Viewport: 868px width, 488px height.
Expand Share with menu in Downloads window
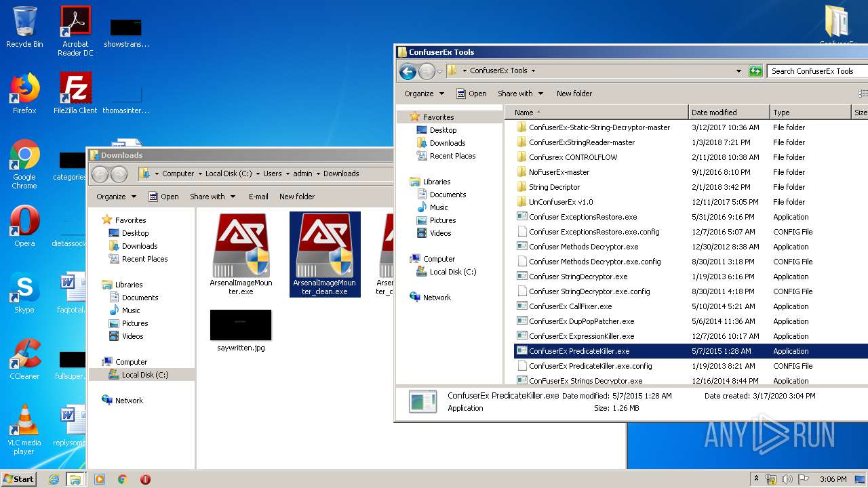point(213,197)
